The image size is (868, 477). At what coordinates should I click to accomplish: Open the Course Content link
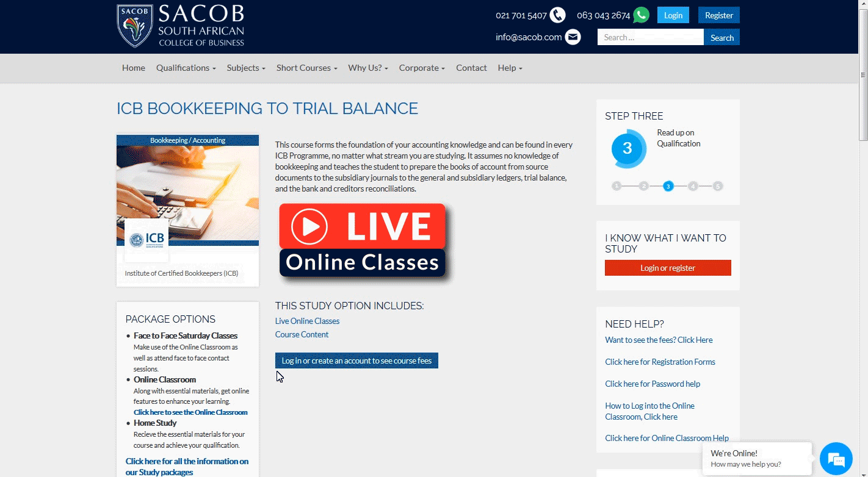point(302,334)
